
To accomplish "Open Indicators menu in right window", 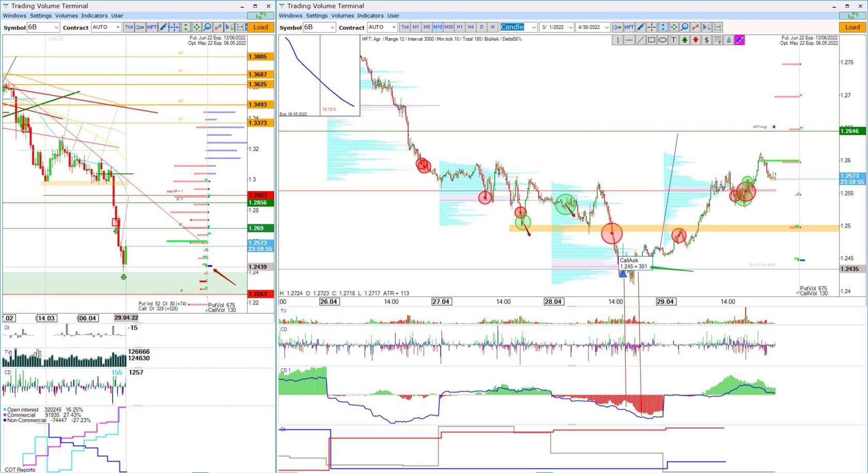I will pyautogui.click(x=370, y=16).
